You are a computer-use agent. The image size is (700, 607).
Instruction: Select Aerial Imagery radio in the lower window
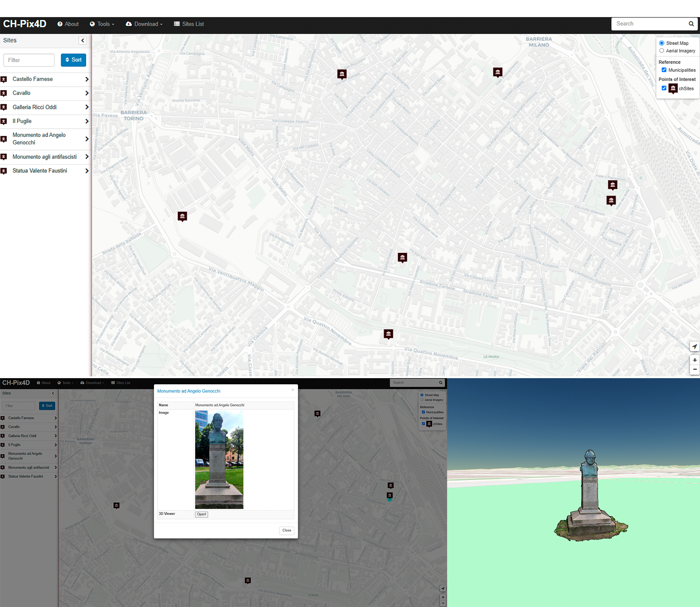point(422,400)
